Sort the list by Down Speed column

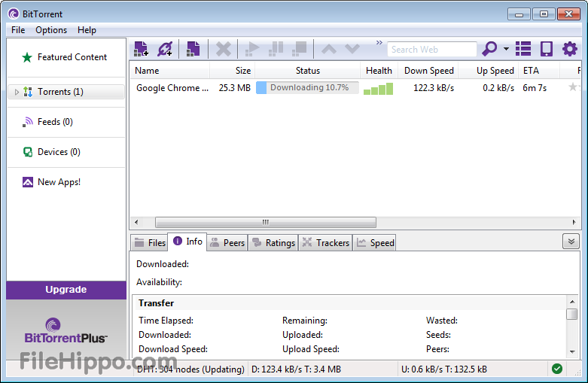(x=428, y=71)
